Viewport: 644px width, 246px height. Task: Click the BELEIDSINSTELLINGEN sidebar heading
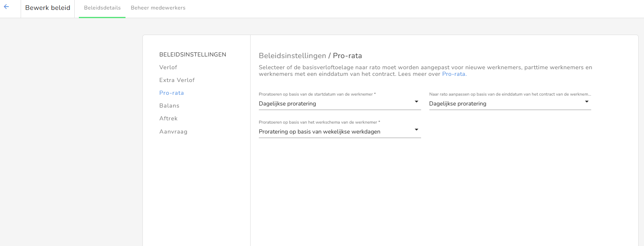193,54
